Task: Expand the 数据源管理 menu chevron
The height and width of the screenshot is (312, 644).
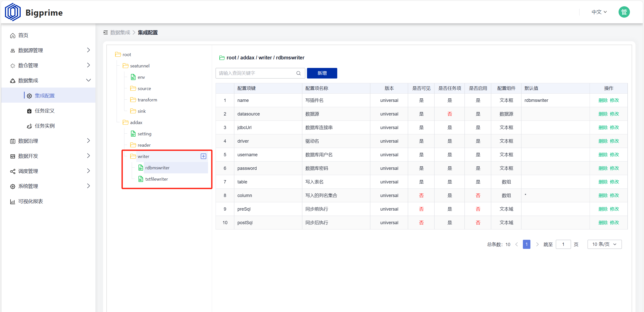Action: [88, 50]
